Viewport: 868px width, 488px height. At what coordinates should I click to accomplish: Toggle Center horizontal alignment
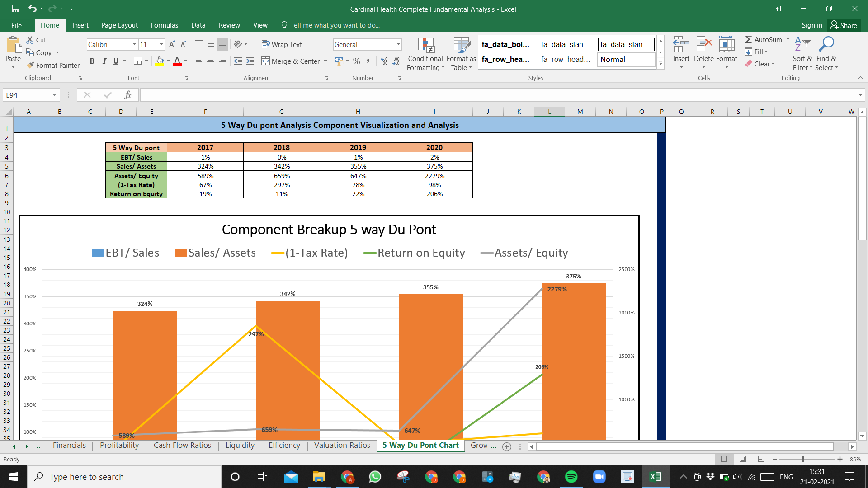click(x=211, y=61)
